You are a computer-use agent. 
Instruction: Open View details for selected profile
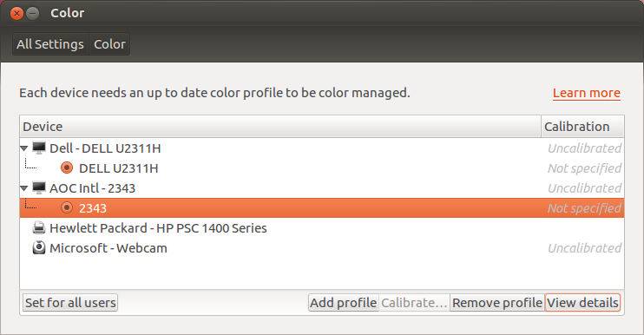coord(582,303)
